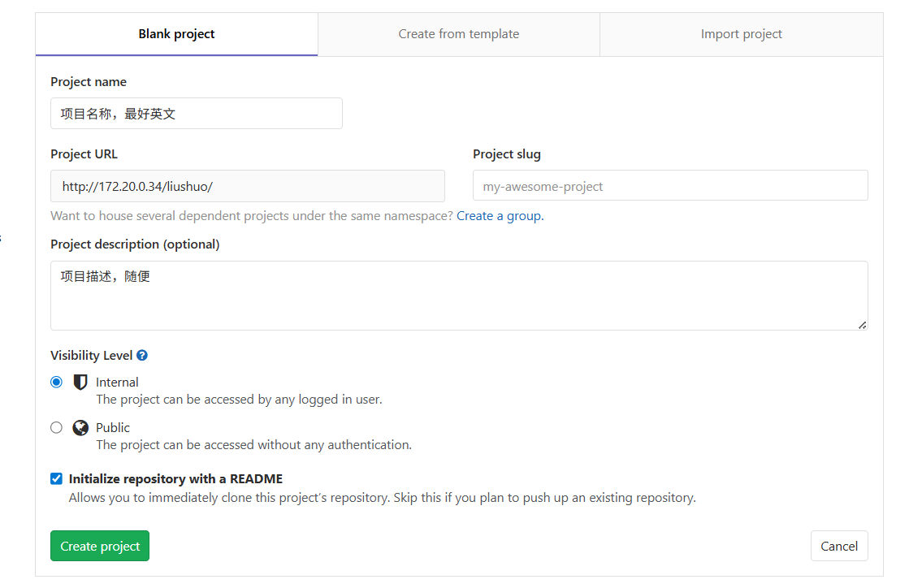Click the Initialize repository with a README label
The height and width of the screenshot is (588, 909).
175,479
